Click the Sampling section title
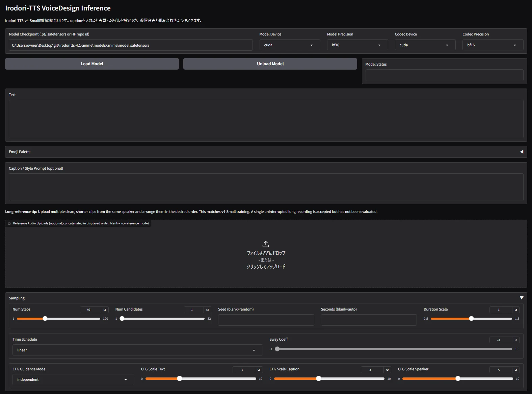532x394 pixels. (17, 298)
